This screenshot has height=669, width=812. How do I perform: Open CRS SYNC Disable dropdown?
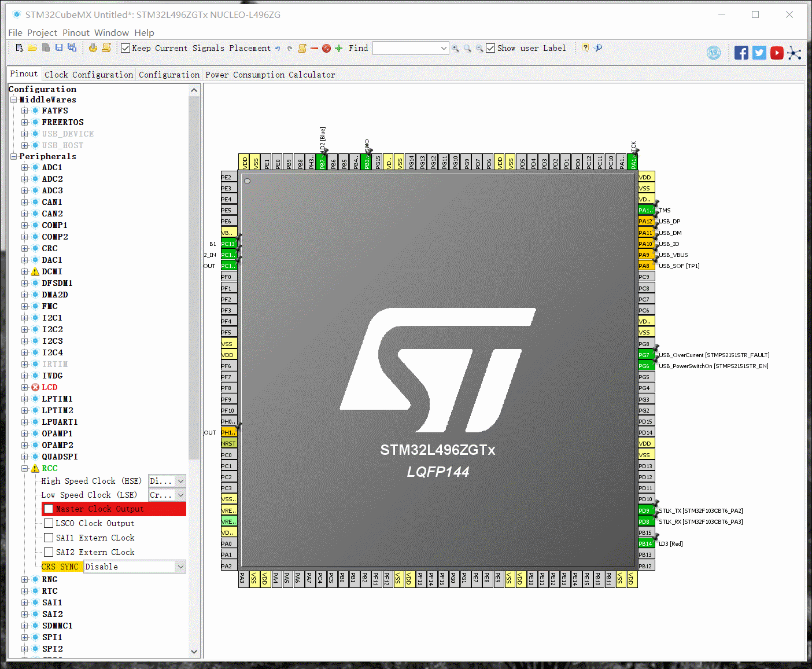[135, 567]
